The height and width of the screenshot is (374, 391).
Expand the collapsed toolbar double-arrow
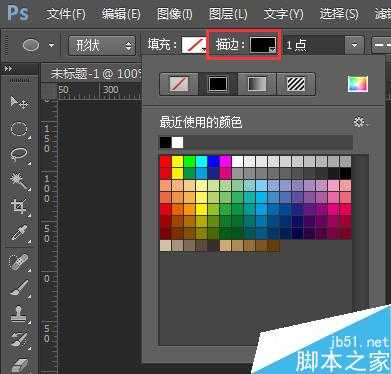pyautogui.click(x=8, y=69)
